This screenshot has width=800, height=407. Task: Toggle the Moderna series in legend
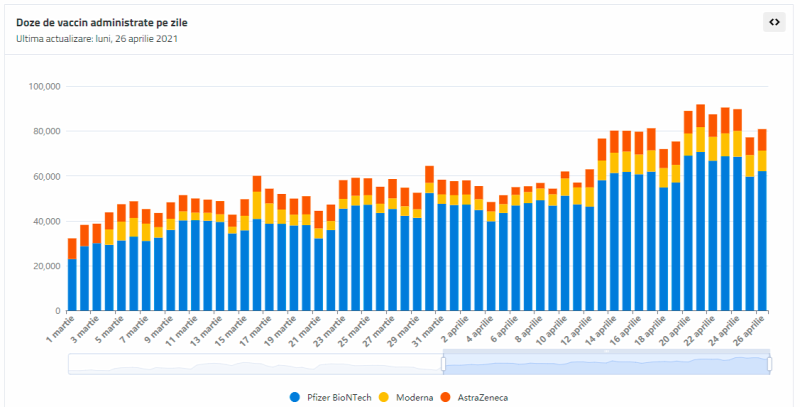[407, 397]
